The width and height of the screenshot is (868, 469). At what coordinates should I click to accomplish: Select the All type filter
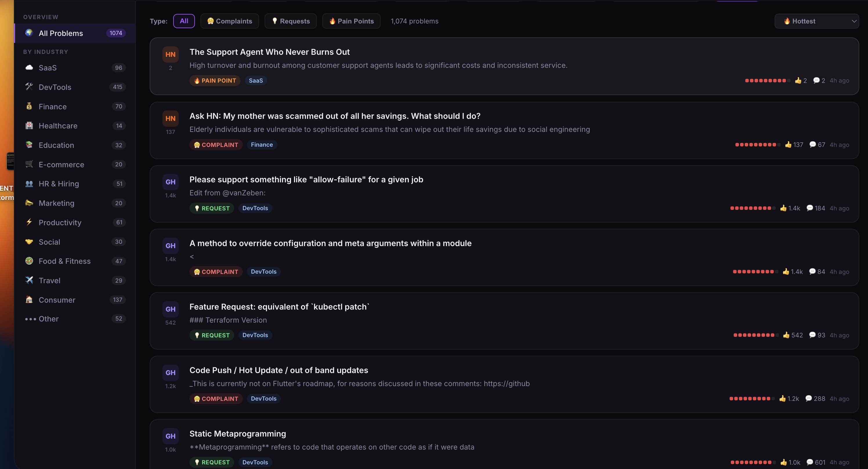(184, 21)
